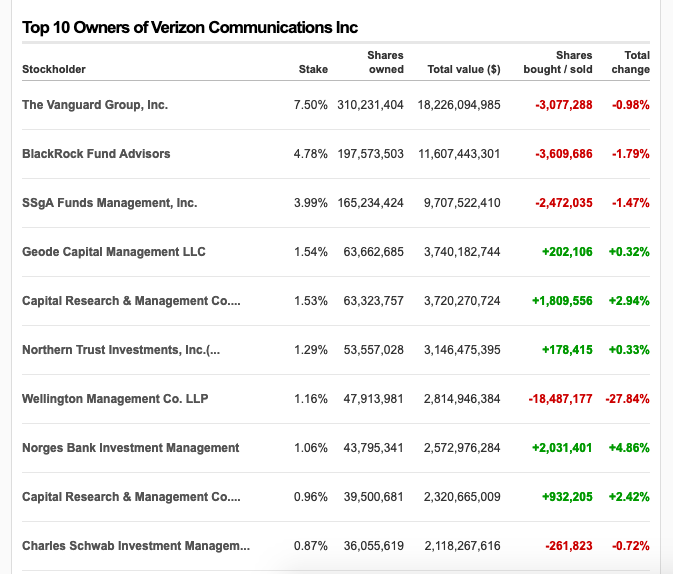Image resolution: width=673 pixels, height=574 pixels.
Task: Select shares sold -18,487,177
Action: [x=560, y=399]
